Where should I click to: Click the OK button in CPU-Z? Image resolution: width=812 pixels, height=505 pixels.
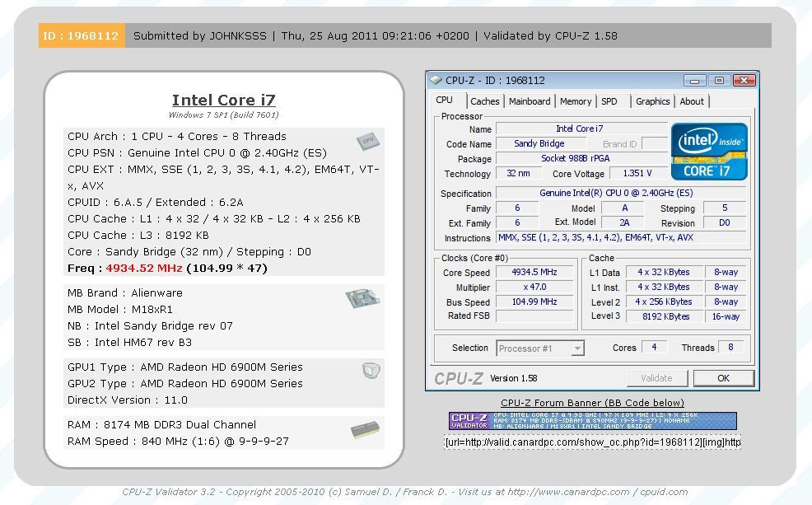click(x=723, y=378)
